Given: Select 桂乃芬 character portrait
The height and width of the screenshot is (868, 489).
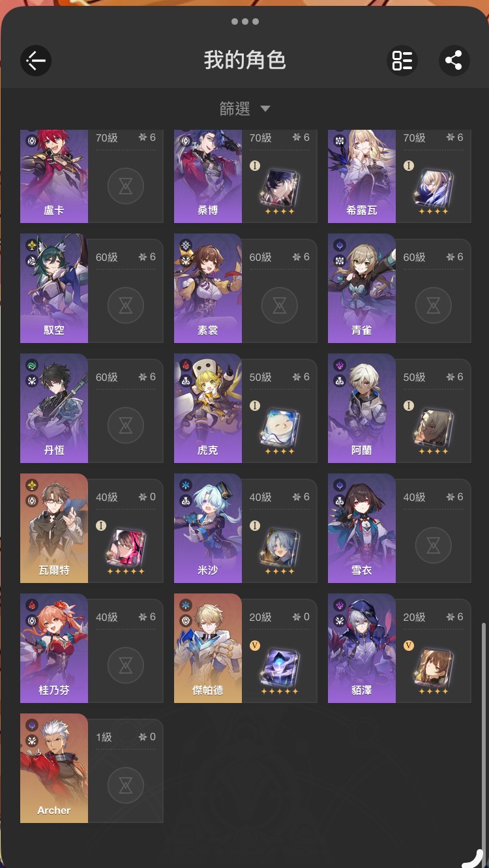Looking at the screenshot, I should click(x=54, y=648).
